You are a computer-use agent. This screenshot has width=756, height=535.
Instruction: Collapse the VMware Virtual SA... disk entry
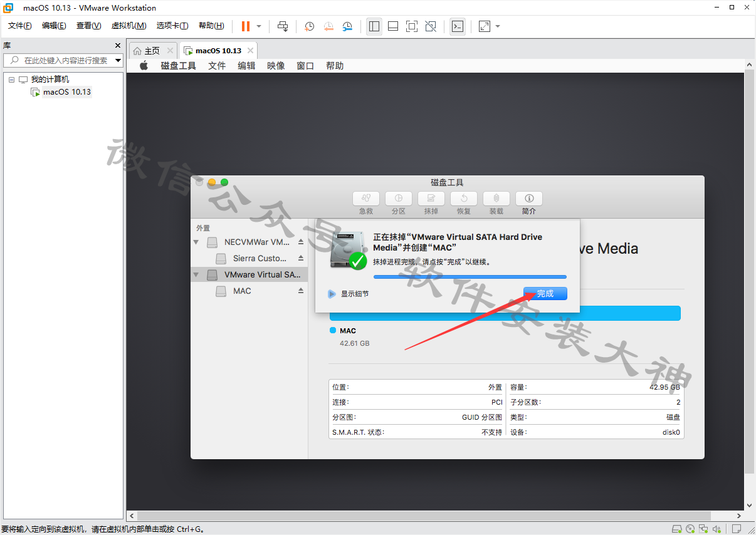196,274
